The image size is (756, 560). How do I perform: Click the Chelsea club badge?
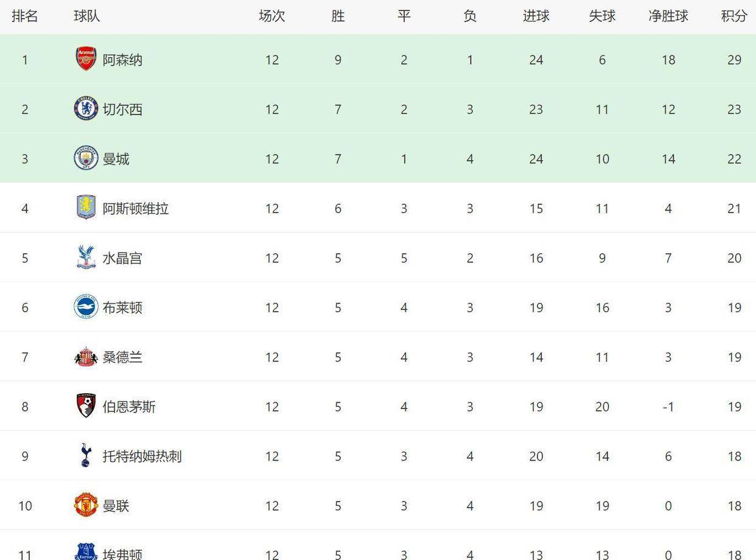click(x=86, y=109)
